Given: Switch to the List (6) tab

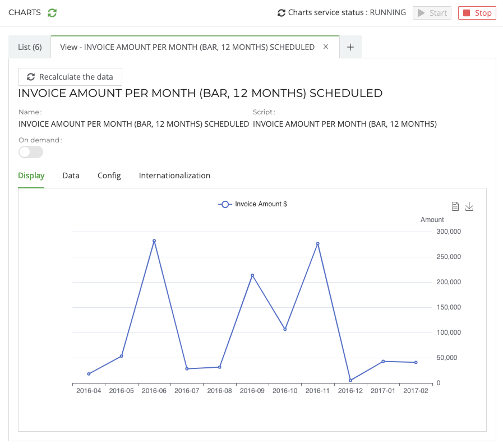Looking at the screenshot, I should [x=30, y=47].
